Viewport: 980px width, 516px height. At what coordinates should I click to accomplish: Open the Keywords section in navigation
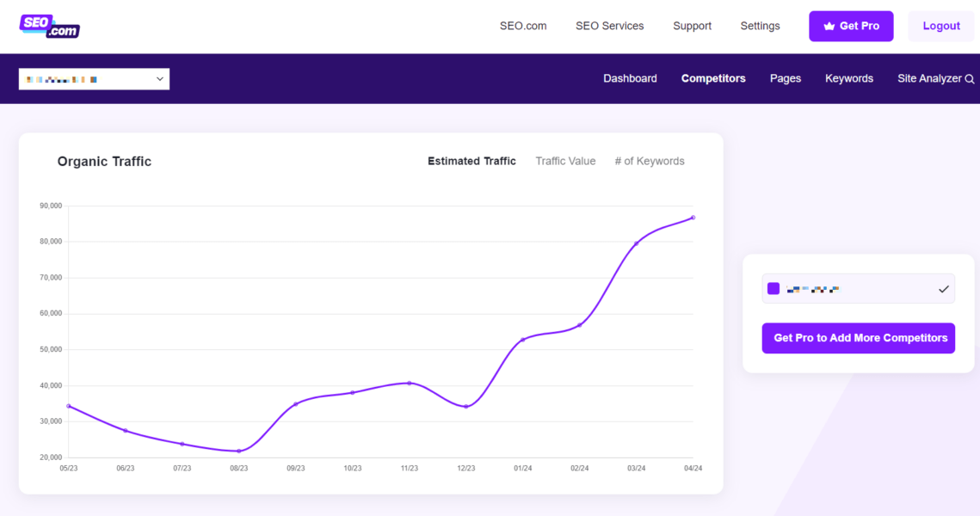click(848, 78)
